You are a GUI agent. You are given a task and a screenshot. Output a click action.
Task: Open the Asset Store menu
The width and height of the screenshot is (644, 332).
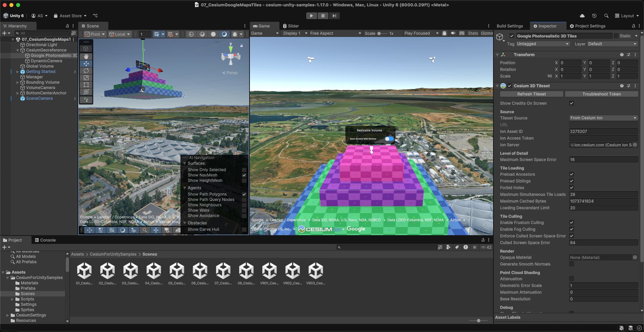[x=70, y=16]
